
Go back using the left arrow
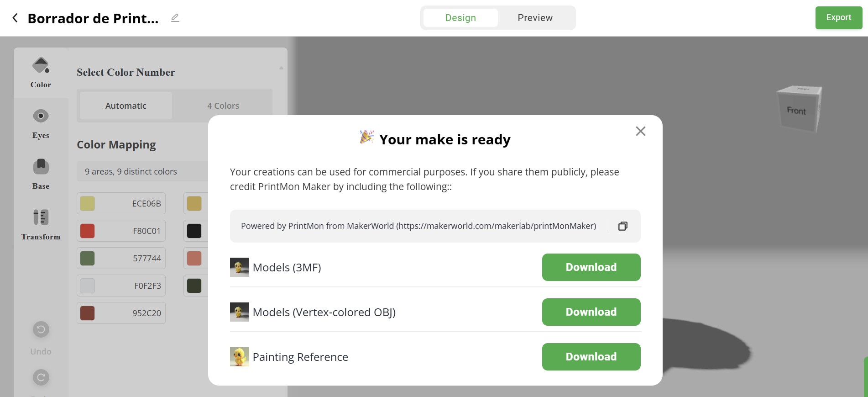(x=15, y=18)
